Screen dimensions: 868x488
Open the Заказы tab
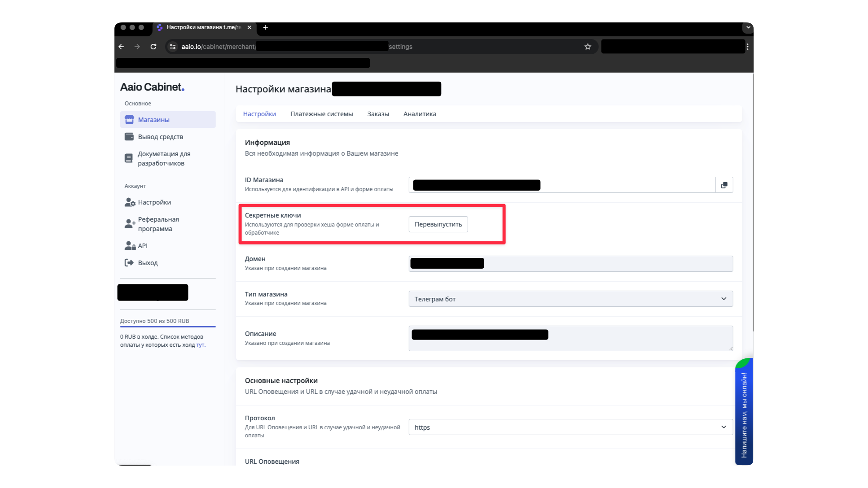pyautogui.click(x=378, y=114)
